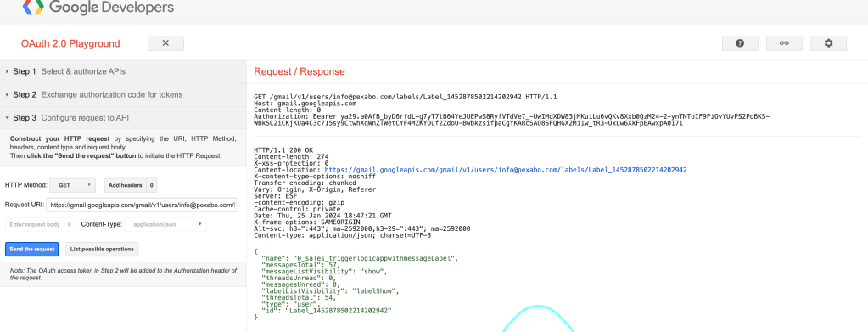Click the Enter request body button
868x332 pixels.
pos(35,224)
